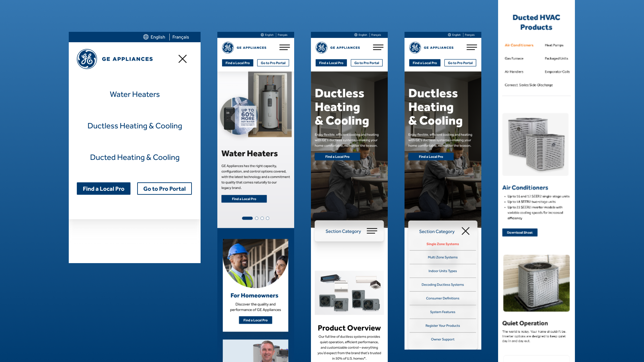
Task: Select Packaged Units tab
Action: (x=556, y=58)
